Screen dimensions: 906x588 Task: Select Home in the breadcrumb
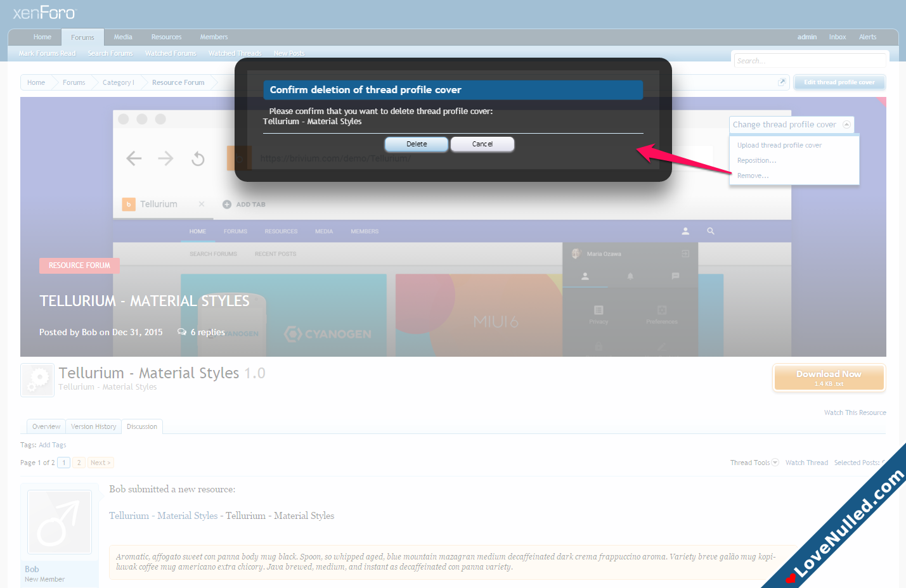point(36,82)
